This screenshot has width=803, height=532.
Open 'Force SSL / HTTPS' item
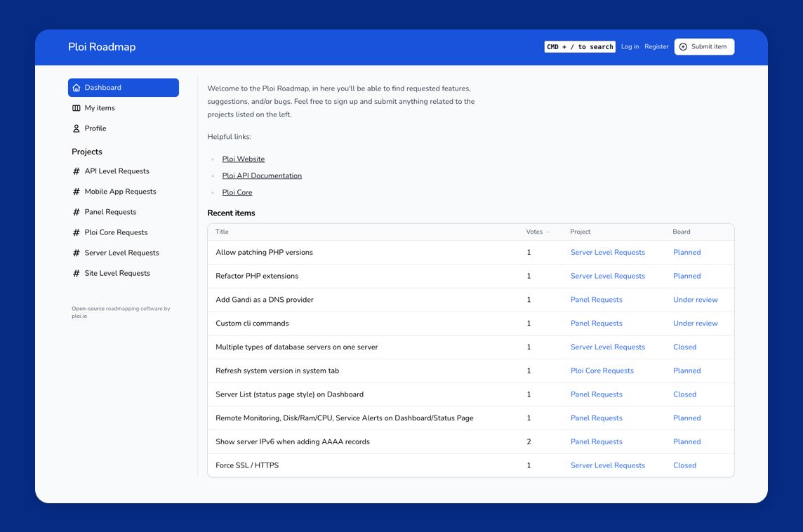pos(247,465)
